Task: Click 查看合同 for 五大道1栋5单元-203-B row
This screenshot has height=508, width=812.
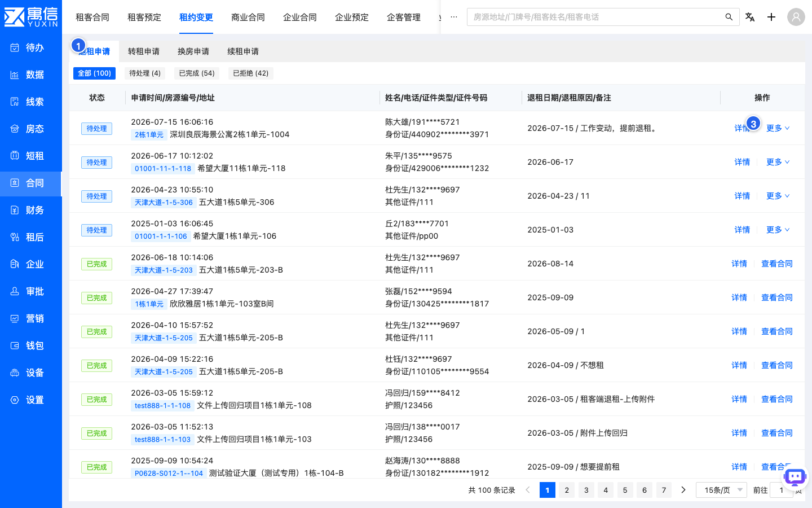Action: [x=777, y=264]
